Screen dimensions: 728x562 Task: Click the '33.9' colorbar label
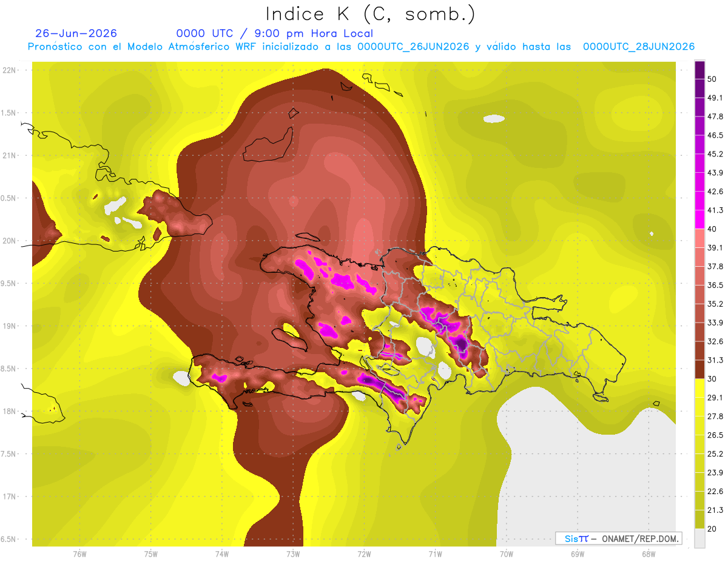[716, 323]
